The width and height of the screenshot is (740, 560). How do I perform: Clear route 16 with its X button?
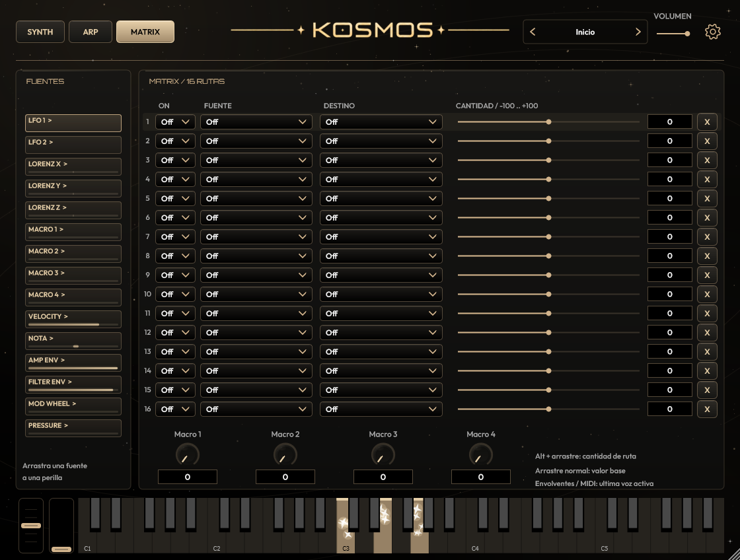707,409
